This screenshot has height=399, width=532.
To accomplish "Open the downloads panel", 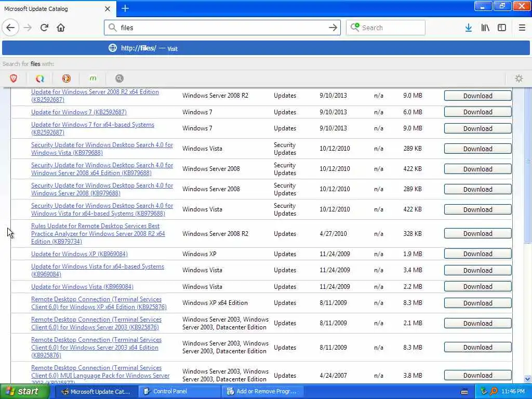I will [x=469, y=28].
